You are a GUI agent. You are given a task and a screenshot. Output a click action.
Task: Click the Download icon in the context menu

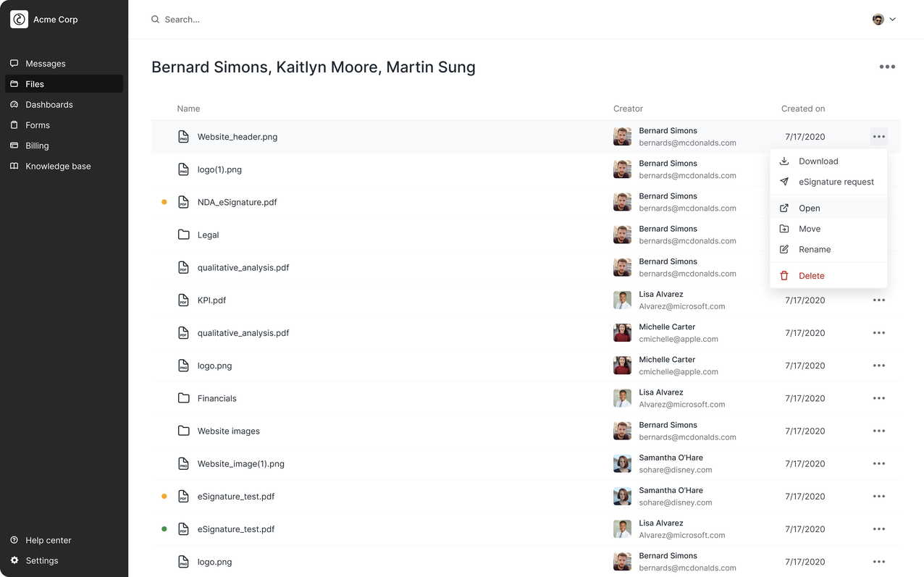coord(784,161)
